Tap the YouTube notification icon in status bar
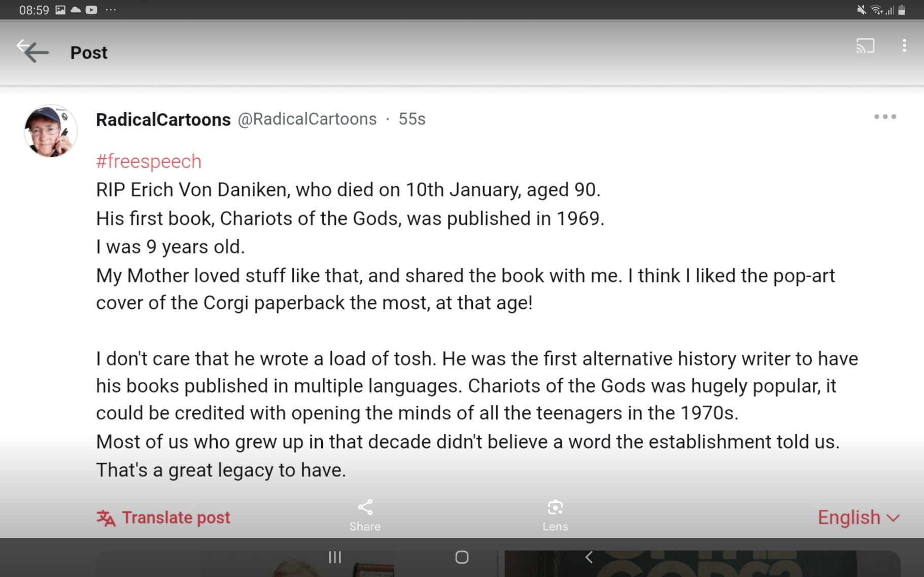Viewport: 924px width, 577px height. [91, 10]
